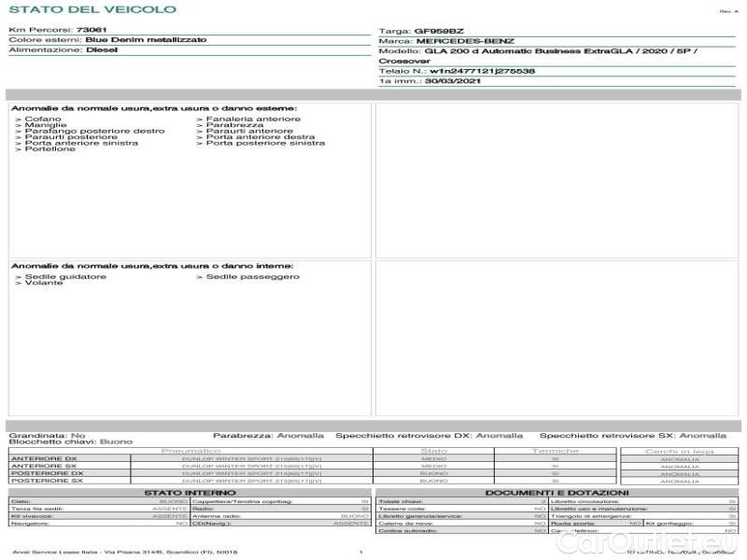Image resolution: width=747 pixels, height=560 pixels.
Task: Click the "Libretto garanzia/service:" label
Action: click(x=420, y=516)
